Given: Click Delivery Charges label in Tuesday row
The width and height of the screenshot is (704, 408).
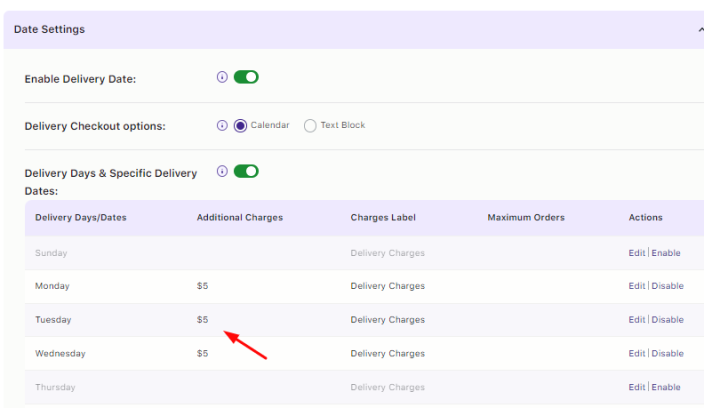Looking at the screenshot, I should pos(387,320).
